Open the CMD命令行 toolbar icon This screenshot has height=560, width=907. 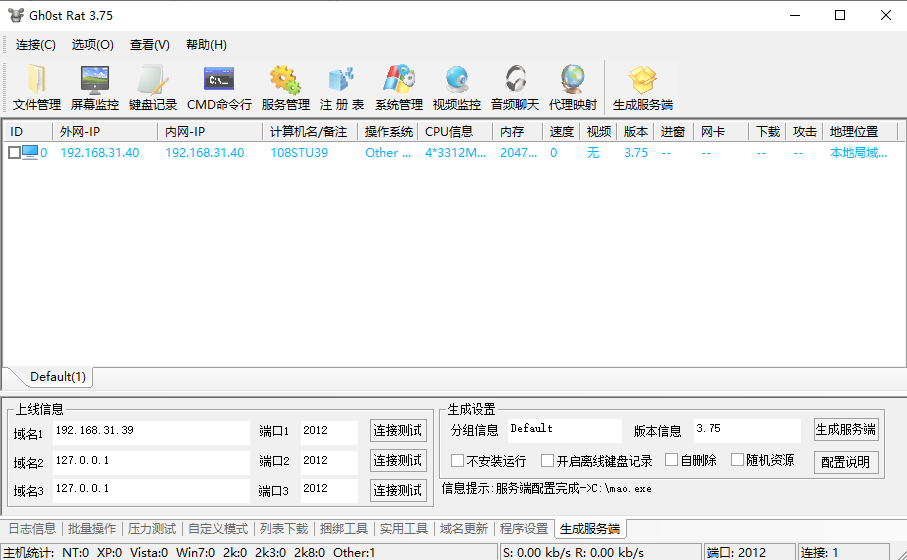point(219,87)
